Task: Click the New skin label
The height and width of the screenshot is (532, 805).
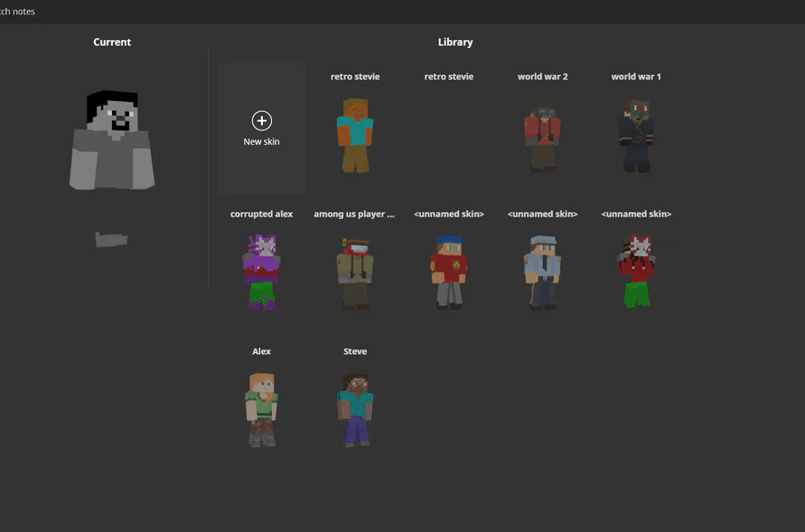Action: [261, 141]
